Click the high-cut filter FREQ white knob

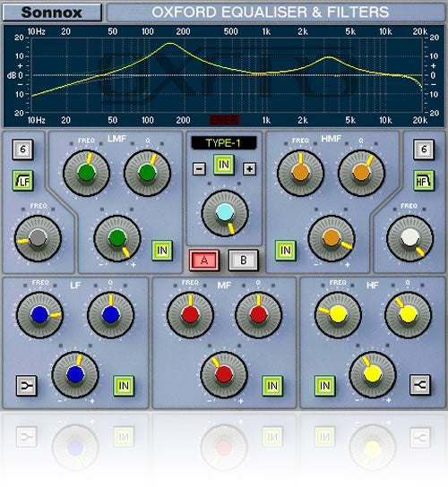[409, 238]
